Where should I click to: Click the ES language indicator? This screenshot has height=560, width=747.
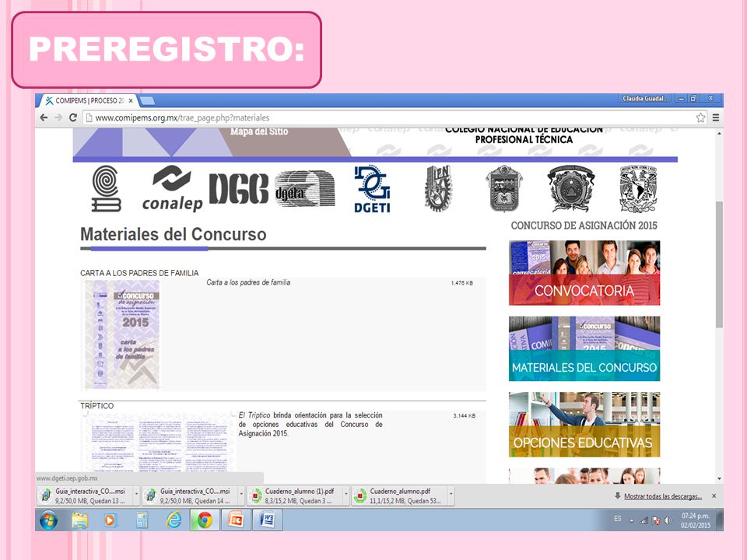tap(617, 519)
